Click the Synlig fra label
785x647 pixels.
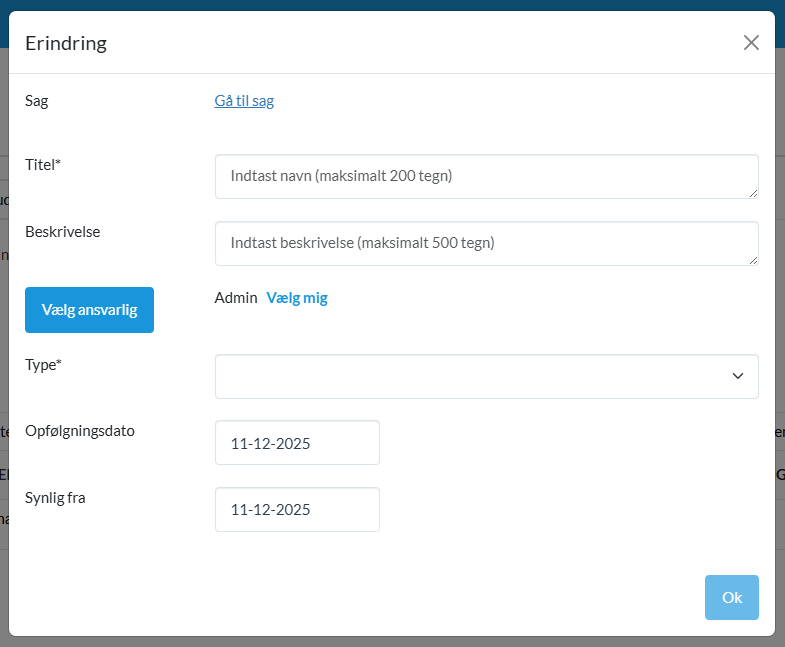pyautogui.click(x=55, y=497)
